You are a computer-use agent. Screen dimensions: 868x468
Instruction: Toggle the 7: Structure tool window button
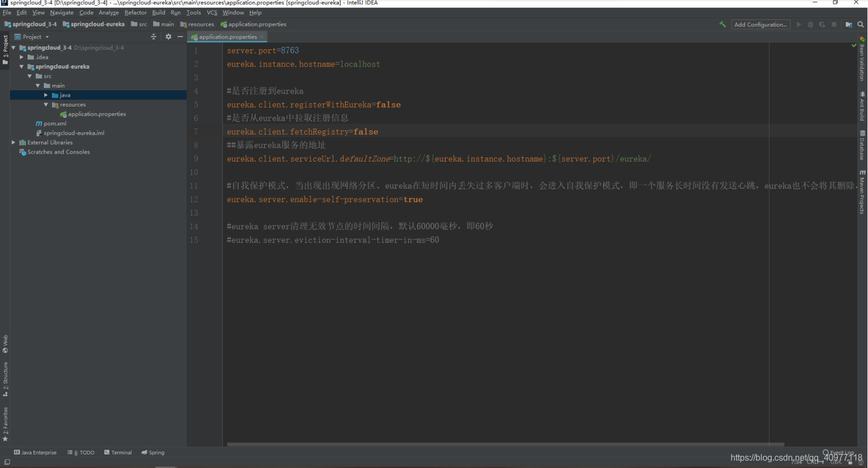(5, 379)
